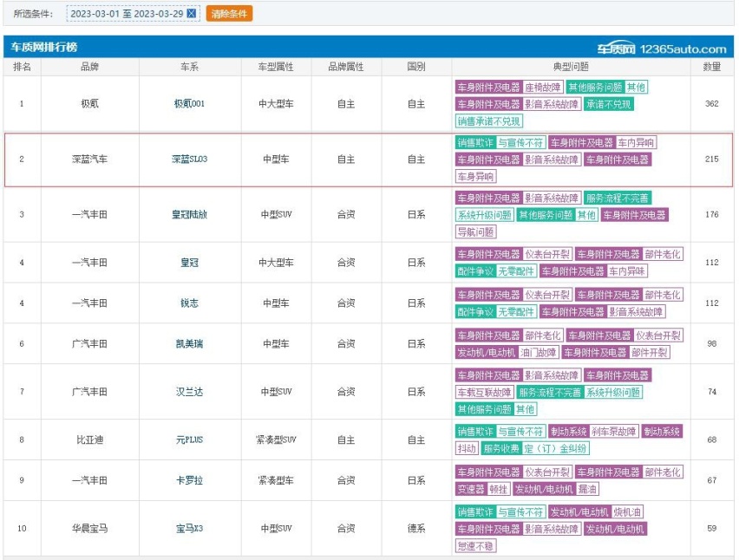Click 漏油 tag in 卡罗拉 row
The width and height of the screenshot is (739, 560).
[x=587, y=489]
